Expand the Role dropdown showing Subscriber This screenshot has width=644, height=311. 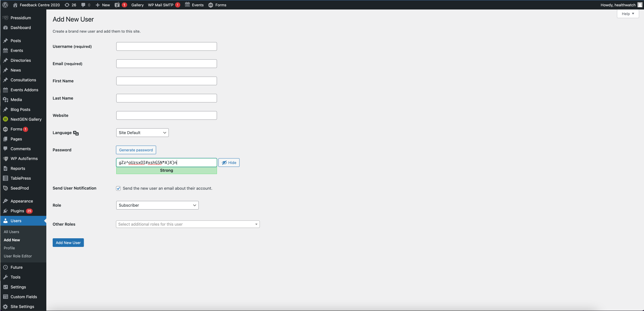point(157,205)
